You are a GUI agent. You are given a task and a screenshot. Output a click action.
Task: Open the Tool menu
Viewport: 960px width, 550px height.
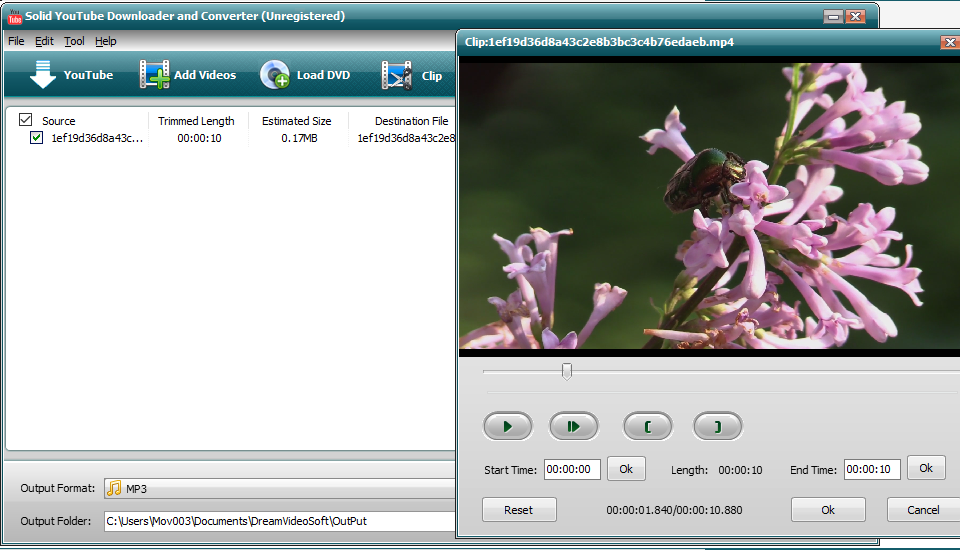74,41
